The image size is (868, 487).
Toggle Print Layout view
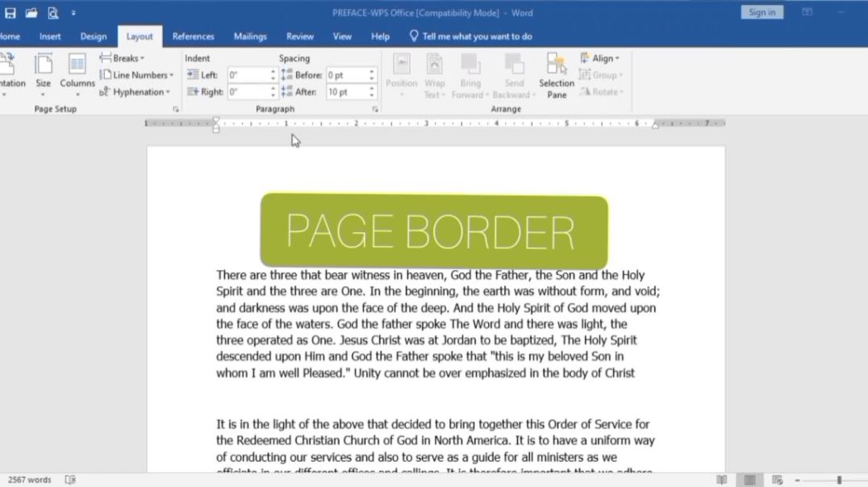(749, 479)
